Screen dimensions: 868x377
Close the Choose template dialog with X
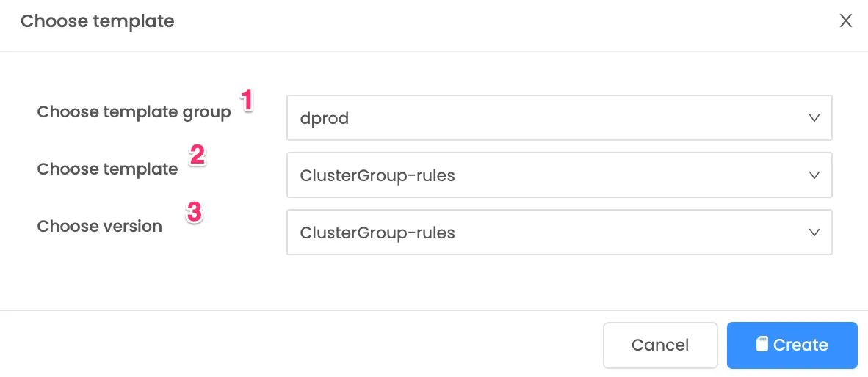coord(845,21)
